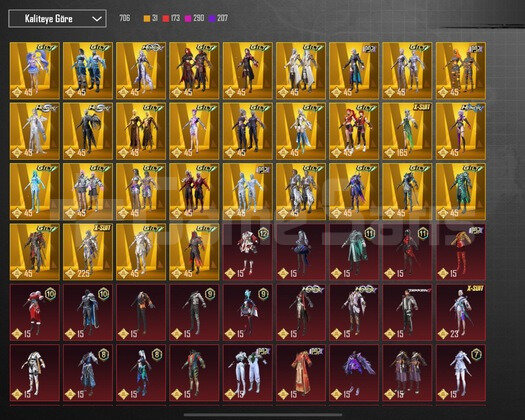Select the Tekken collaboration outfit

(407, 312)
